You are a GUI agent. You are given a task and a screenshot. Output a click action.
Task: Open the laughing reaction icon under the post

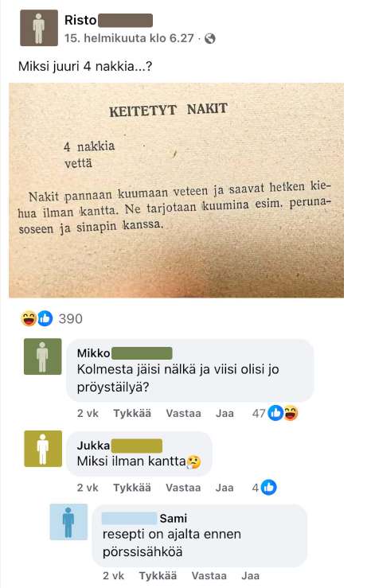pos(29,318)
